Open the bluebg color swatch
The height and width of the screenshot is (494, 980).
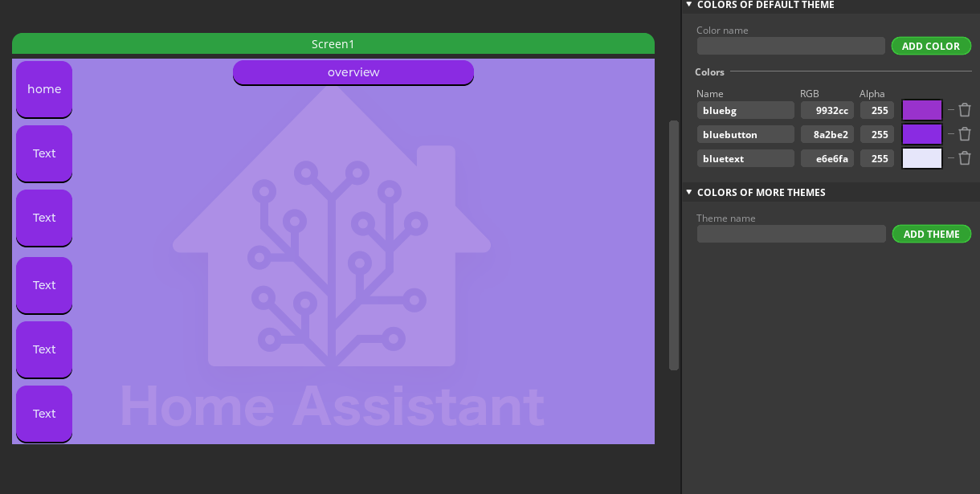(x=922, y=110)
